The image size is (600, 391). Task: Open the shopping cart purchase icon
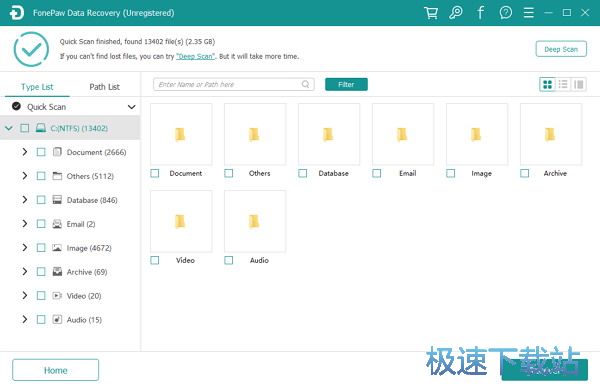tap(431, 13)
